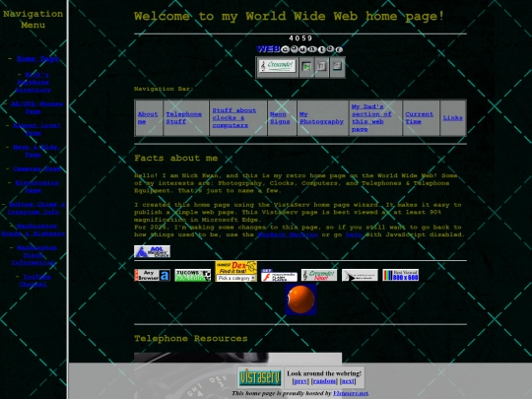This screenshot has height=399, width=532.
Task: Open 'About me' in navigation bar
Action: [x=148, y=118]
